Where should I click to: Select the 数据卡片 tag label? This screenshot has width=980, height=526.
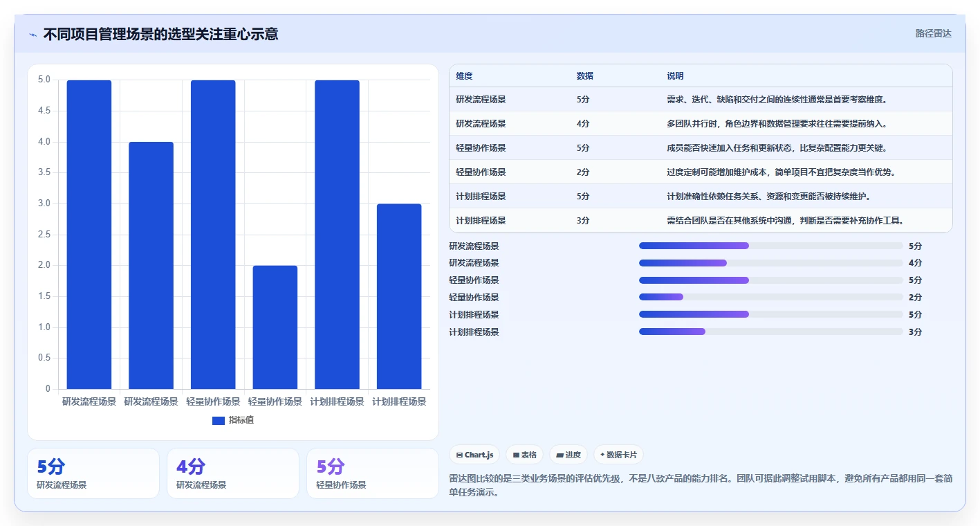coord(622,455)
